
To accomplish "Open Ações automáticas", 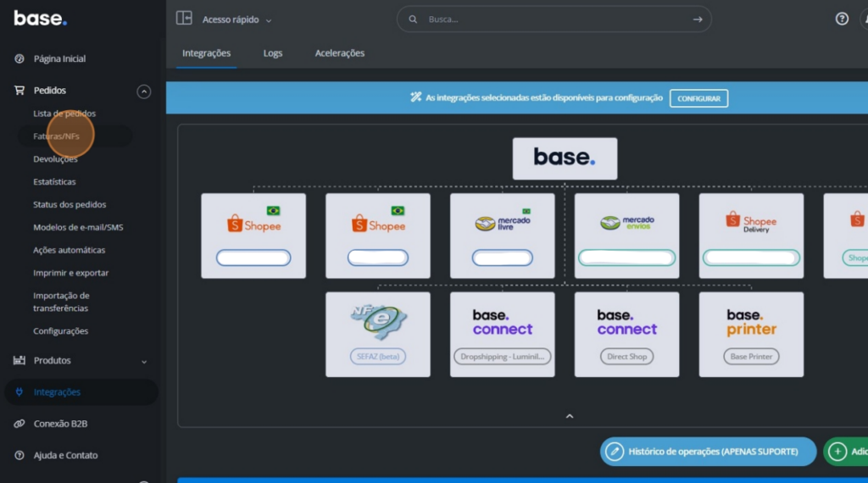I will coord(69,250).
